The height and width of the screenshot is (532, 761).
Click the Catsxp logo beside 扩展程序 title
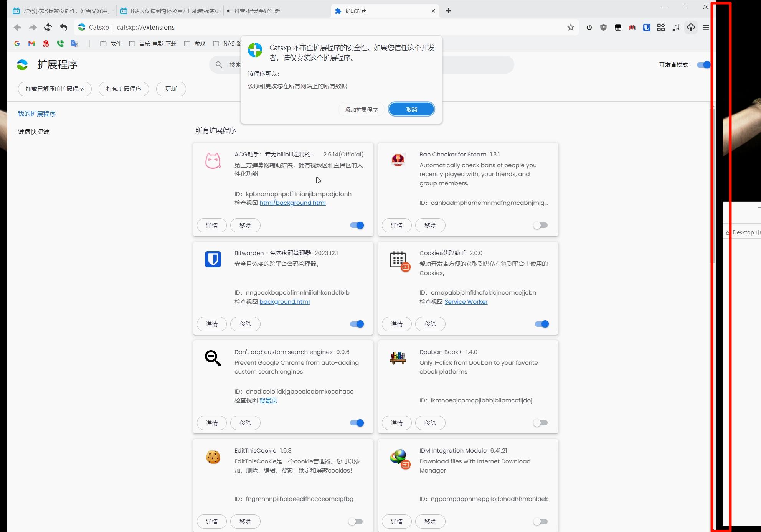click(22, 65)
